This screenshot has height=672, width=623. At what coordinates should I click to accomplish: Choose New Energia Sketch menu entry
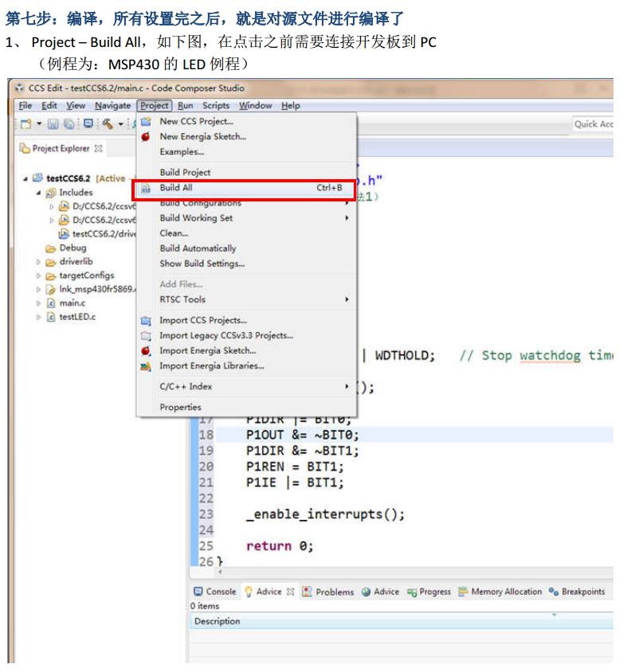[247, 136]
